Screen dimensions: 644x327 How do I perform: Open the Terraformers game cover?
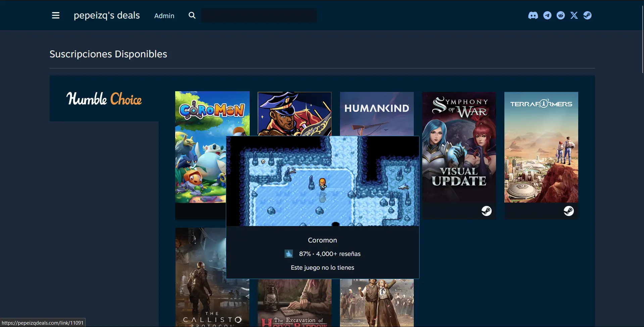541,148
